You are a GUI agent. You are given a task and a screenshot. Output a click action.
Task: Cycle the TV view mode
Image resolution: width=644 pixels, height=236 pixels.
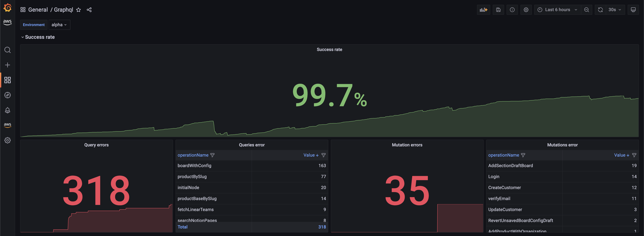[633, 10]
